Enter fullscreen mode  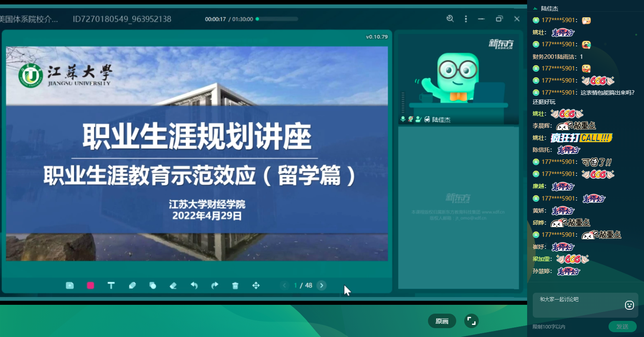471,321
